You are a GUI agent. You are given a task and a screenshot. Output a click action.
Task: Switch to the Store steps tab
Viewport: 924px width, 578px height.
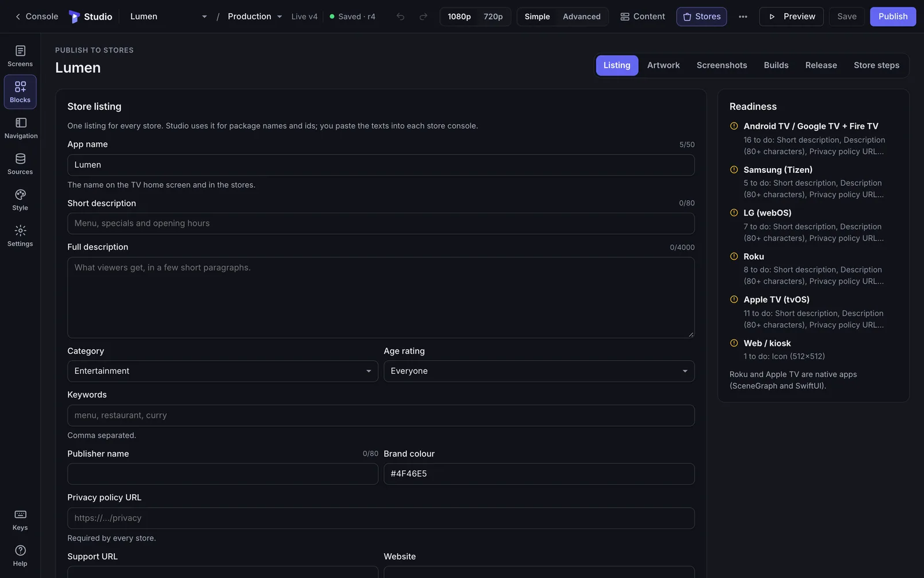click(x=876, y=65)
